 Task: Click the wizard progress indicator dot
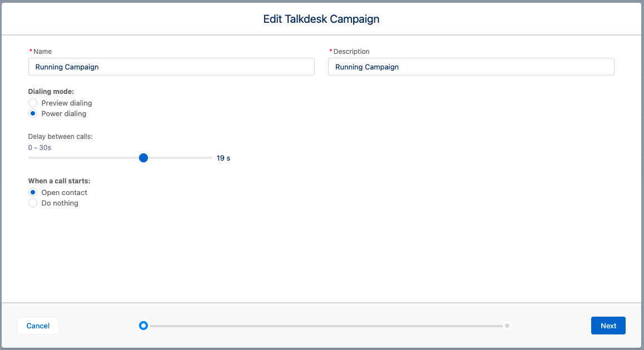point(143,326)
